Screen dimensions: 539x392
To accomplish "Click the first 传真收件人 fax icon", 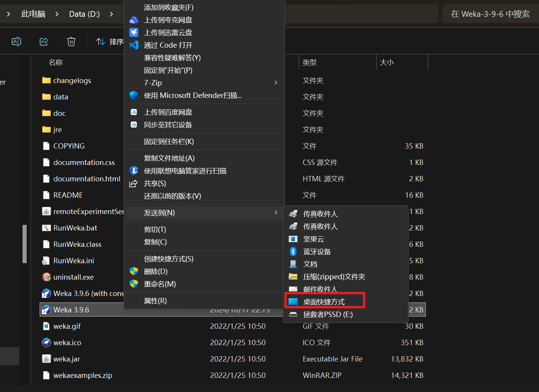I will [x=293, y=214].
